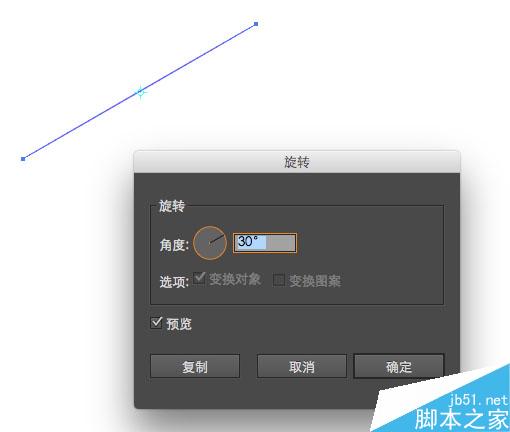Screen dimensions: 510x432
Task: Click the 预览 label text
Action: 179,324
